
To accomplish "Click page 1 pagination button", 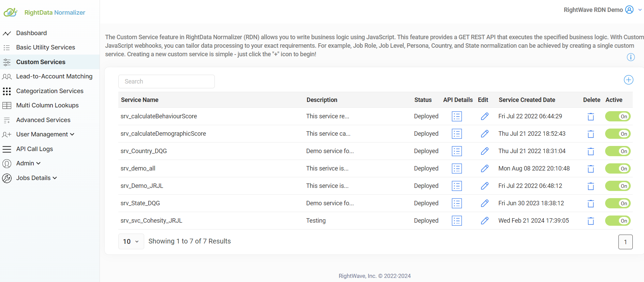I will click(x=625, y=242).
